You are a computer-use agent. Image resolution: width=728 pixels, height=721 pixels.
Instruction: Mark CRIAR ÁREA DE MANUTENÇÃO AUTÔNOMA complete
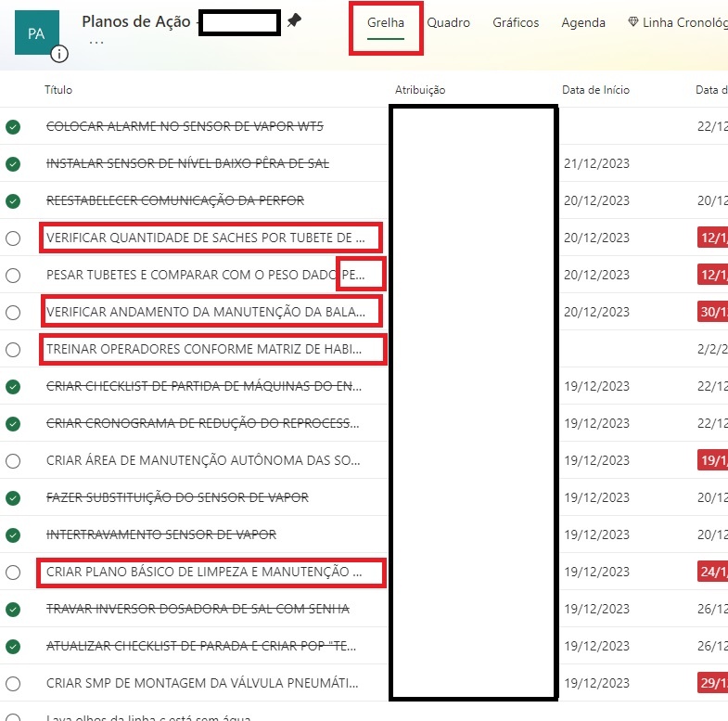point(13,461)
